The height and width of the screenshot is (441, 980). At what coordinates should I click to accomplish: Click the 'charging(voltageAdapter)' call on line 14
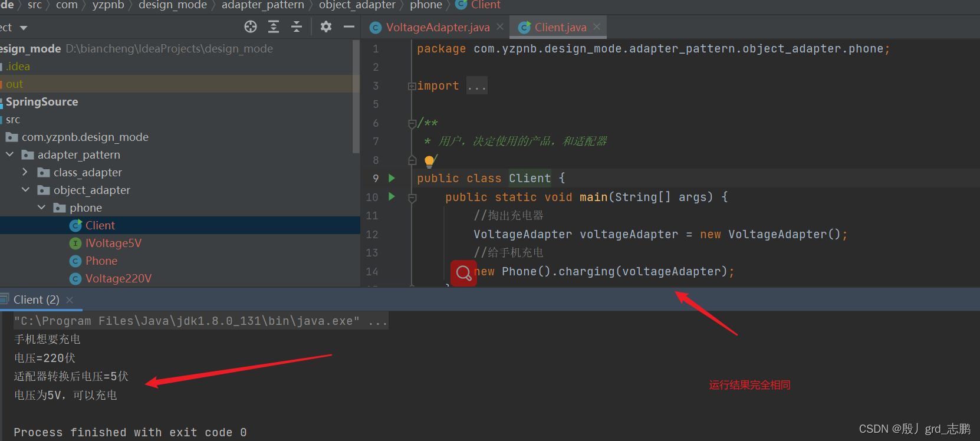[642, 271]
